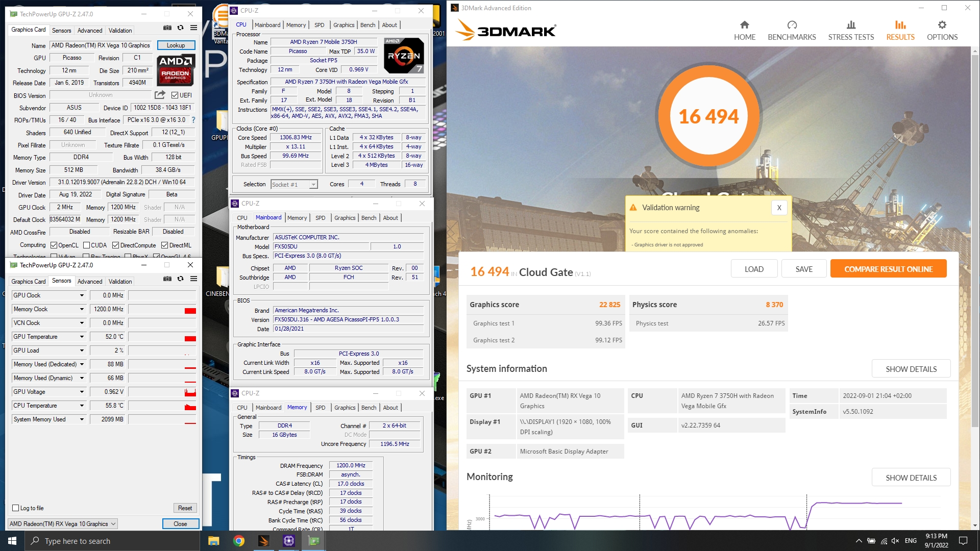
Task: Open the Socket #1 selection dropdown in CPU-Z
Action: [313, 185]
